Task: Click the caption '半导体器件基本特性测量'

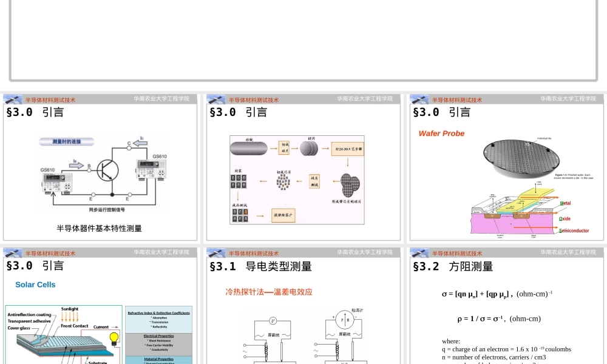Action: click(x=99, y=228)
